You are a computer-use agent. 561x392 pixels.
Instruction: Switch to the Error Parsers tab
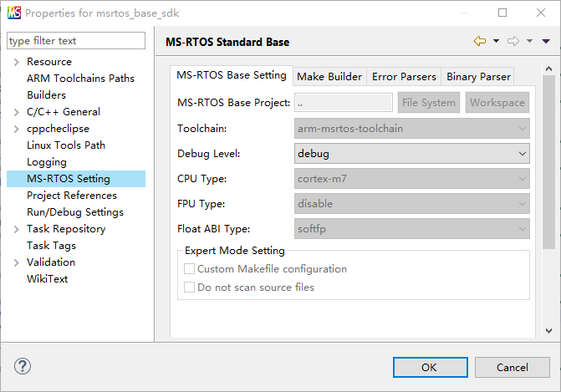click(404, 77)
